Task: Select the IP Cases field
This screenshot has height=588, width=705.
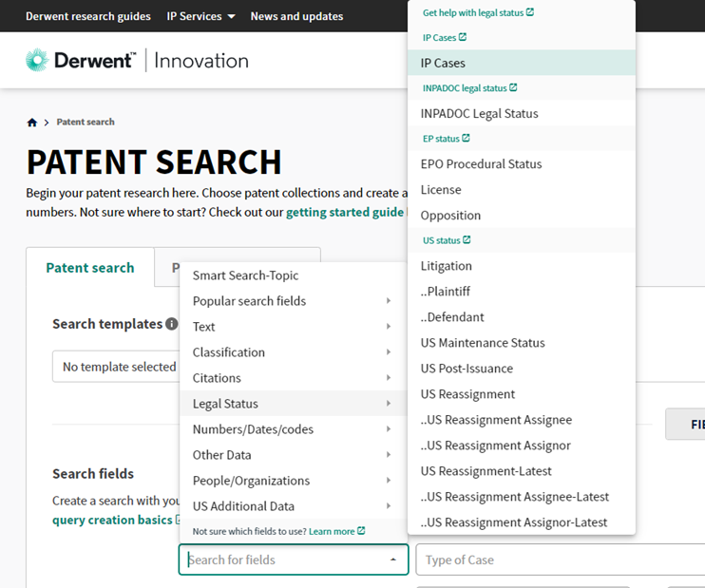Action: [x=522, y=63]
